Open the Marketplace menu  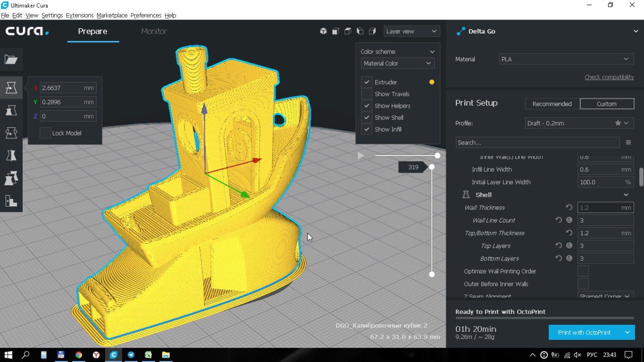(112, 15)
